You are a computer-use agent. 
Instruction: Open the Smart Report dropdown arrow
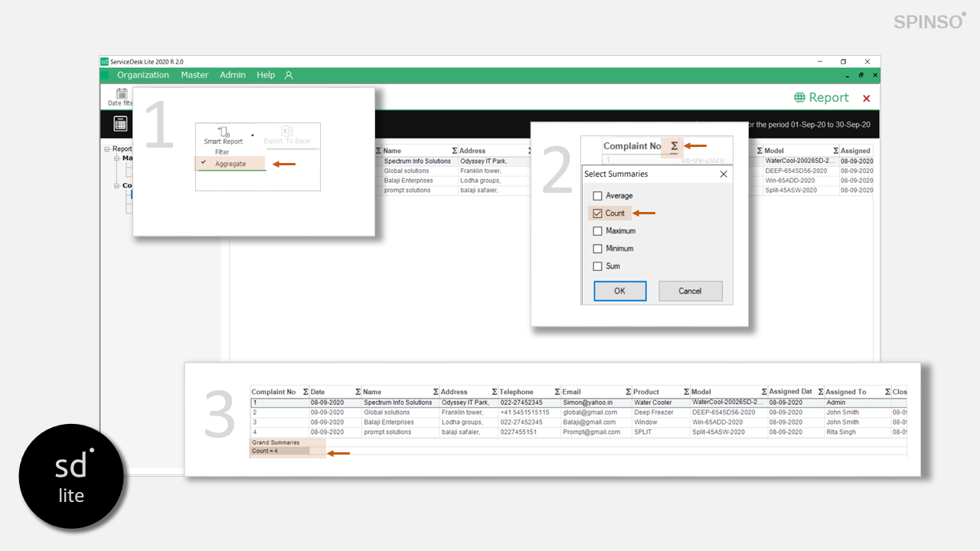coord(253,135)
